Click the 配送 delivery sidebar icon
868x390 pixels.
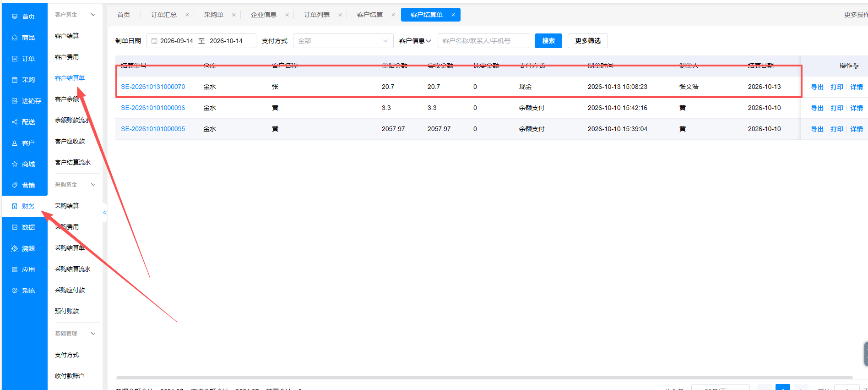[15, 122]
